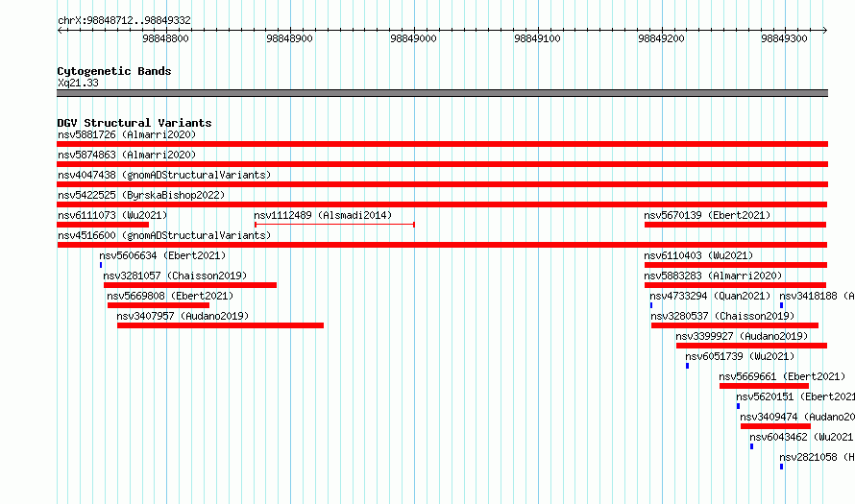Click blue marker under nsv6043462
Viewport: 855px width, 504px height.
point(751,446)
